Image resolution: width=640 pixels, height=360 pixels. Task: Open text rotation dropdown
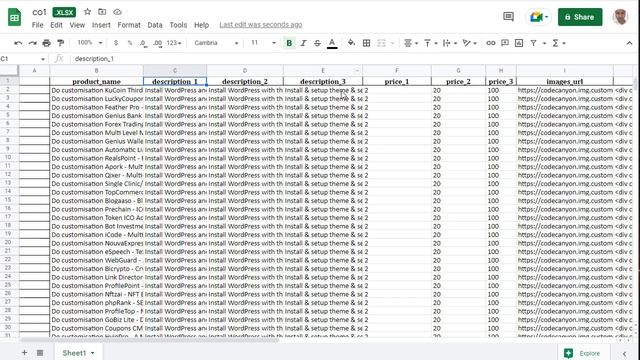pyautogui.click(x=469, y=43)
